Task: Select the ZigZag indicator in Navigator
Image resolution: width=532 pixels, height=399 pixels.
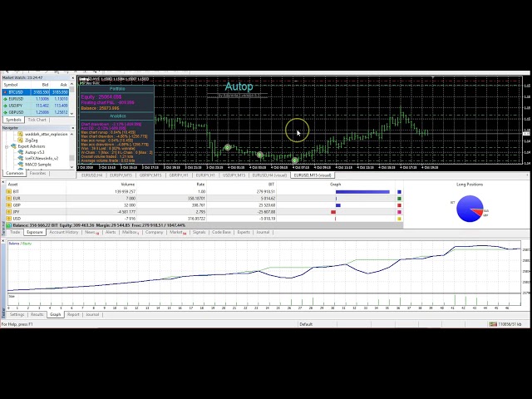Action: [x=31, y=140]
